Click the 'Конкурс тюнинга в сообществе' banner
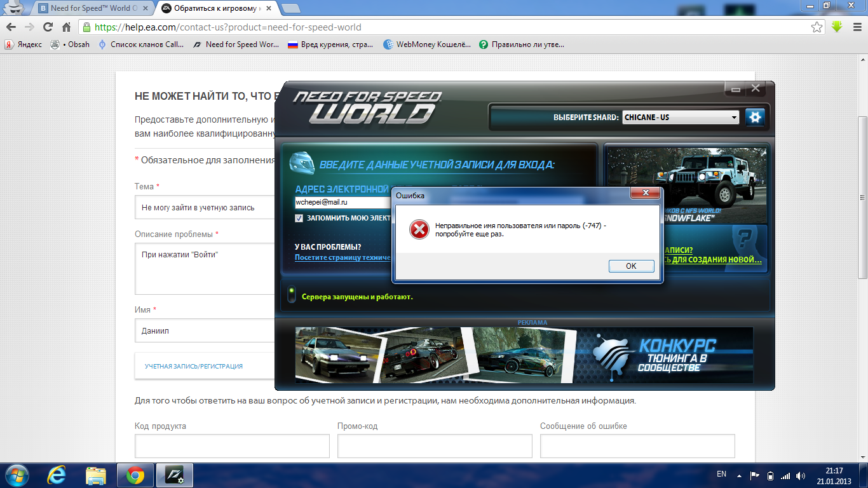This screenshot has height=488, width=868. click(524, 355)
